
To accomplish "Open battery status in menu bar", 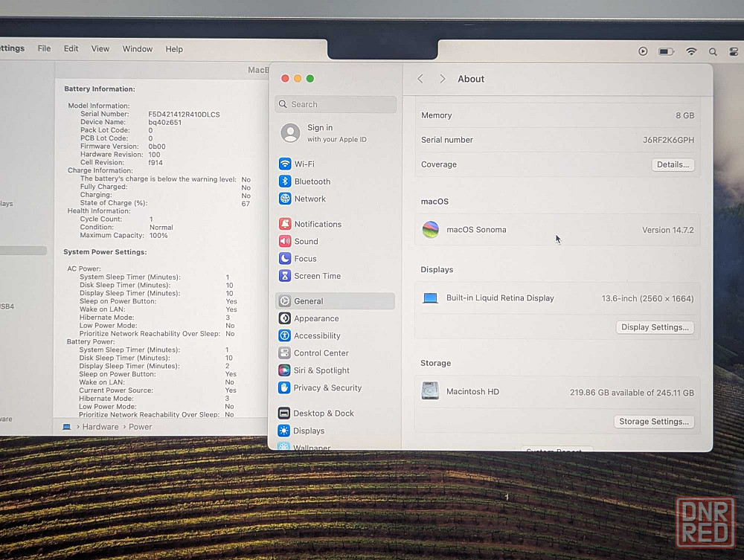I will tap(666, 51).
